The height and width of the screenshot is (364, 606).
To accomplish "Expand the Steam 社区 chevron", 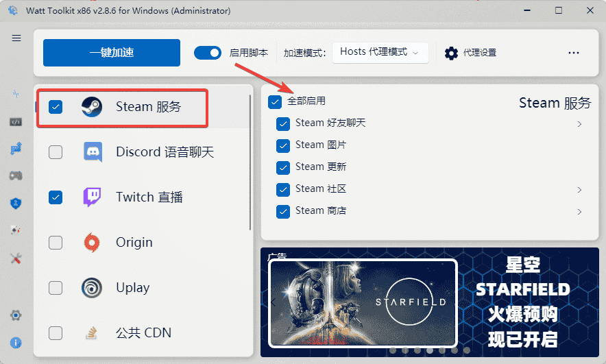I will (579, 190).
